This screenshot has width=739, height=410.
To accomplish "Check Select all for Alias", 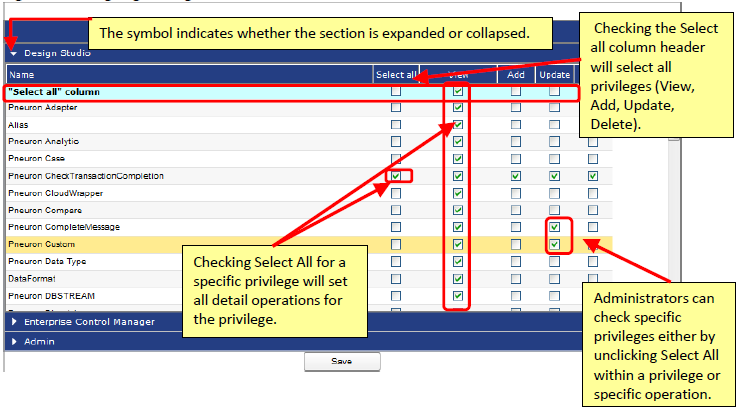I will click(396, 125).
